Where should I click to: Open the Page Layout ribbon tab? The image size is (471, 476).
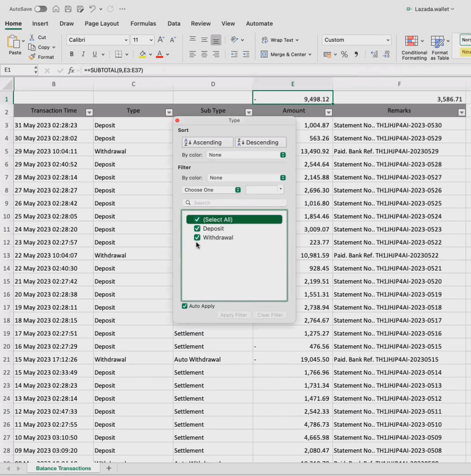coord(102,24)
